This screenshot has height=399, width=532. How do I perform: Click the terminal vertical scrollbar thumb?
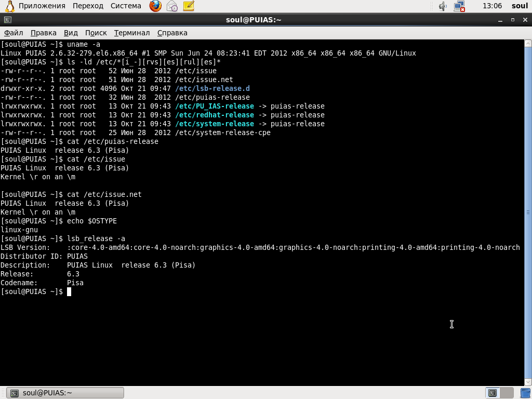pos(528,212)
